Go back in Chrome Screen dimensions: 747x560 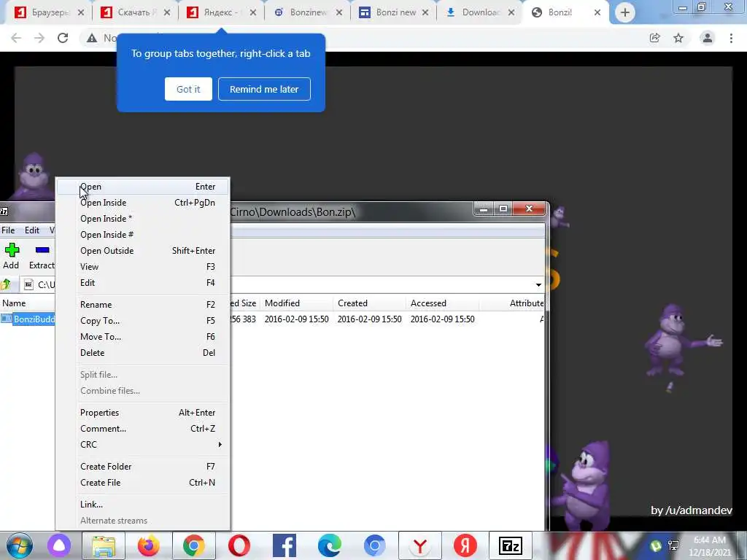(16, 38)
